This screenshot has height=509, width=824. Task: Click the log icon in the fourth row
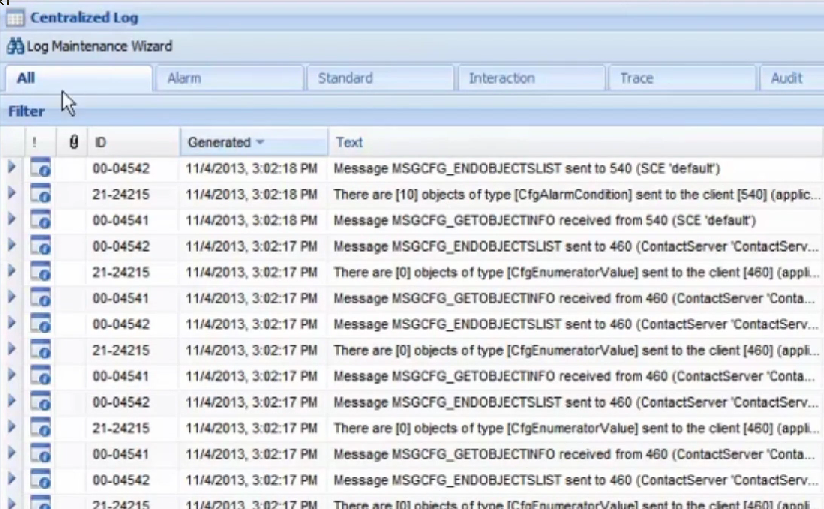40,246
